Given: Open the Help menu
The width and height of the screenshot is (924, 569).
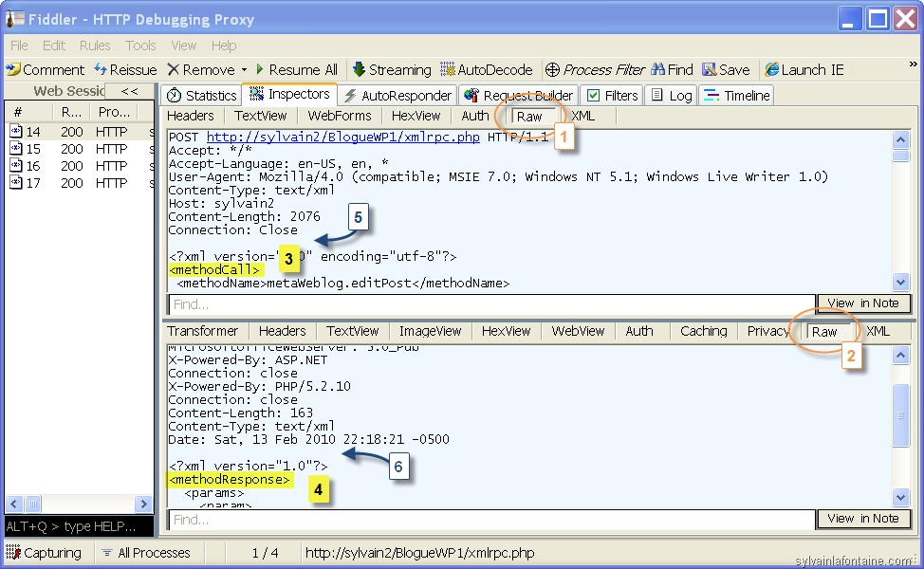Looking at the screenshot, I should [224, 46].
